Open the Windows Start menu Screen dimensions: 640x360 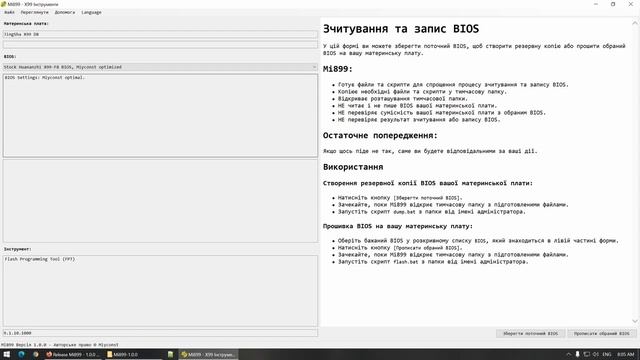tap(7, 354)
